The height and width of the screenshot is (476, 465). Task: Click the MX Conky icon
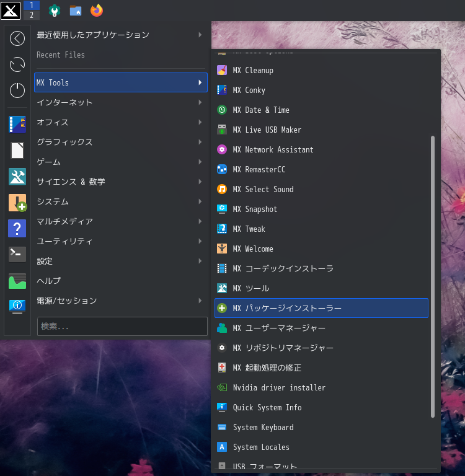click(222, 90)
